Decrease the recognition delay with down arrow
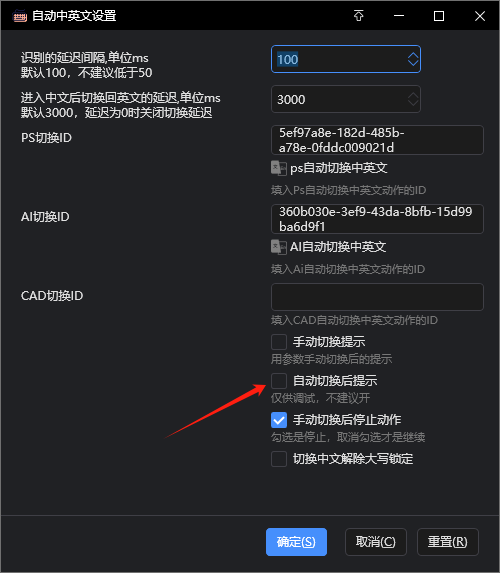The height and width of the screenshot is (573, 500). click(x=413, y=63)
